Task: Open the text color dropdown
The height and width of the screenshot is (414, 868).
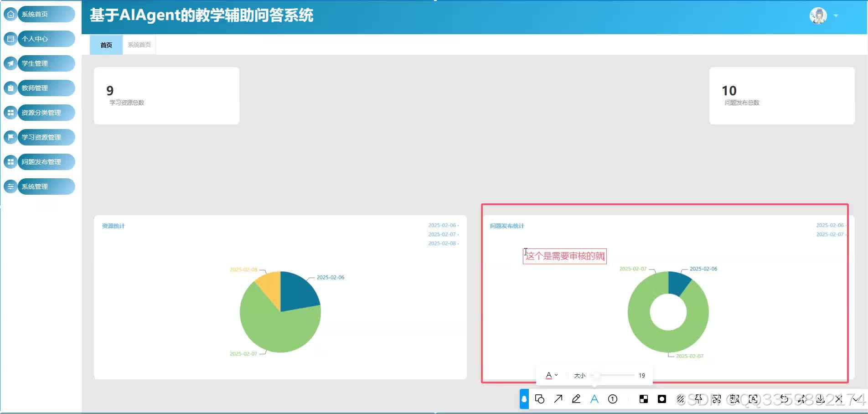Action: click(x=552, y=375)
